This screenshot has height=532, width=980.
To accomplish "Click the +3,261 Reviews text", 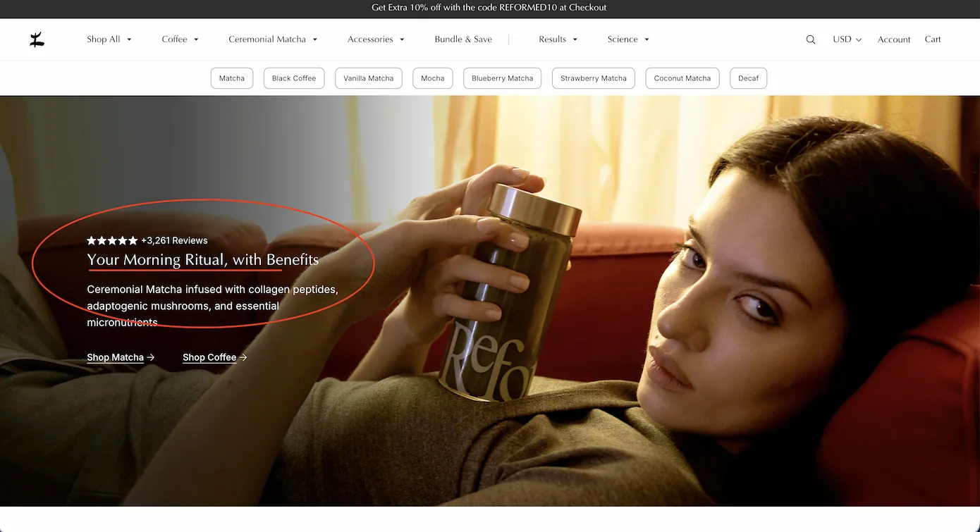I will [174, 240].
